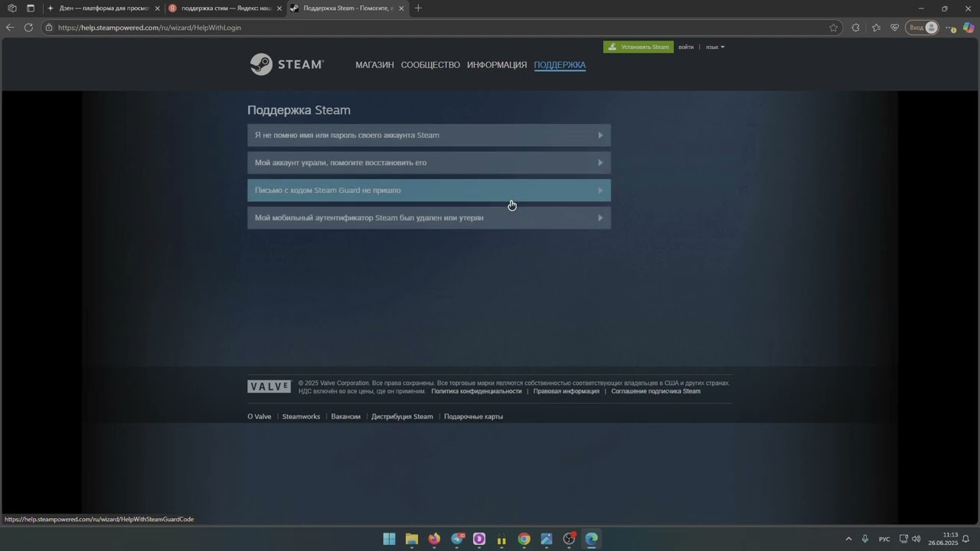Show hidden system tray icons
Screen dimensions: 980x551
[x=848, y=539]
